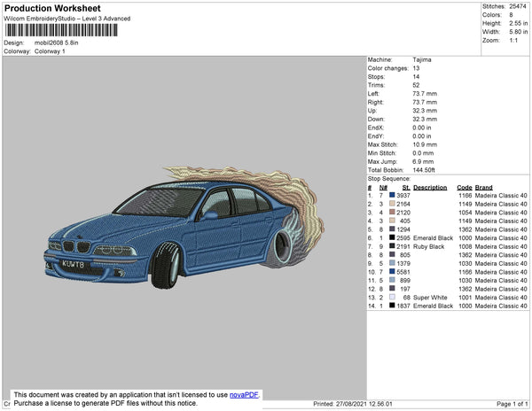Click the Stitches count value 25474
Image resolution: width=532 pixels, height=411 pixels.
[x=516, y=6]
